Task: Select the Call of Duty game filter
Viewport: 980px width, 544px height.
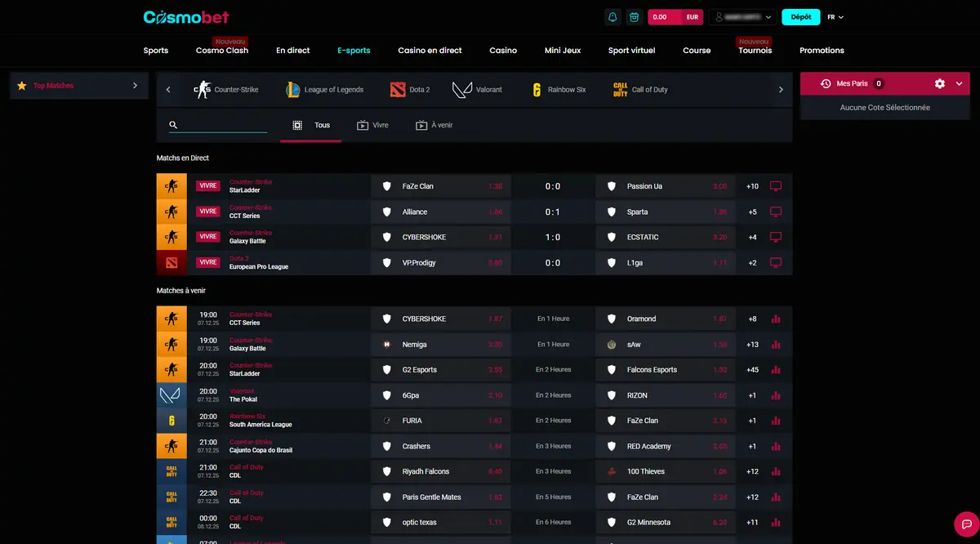Action: [640, 89]
